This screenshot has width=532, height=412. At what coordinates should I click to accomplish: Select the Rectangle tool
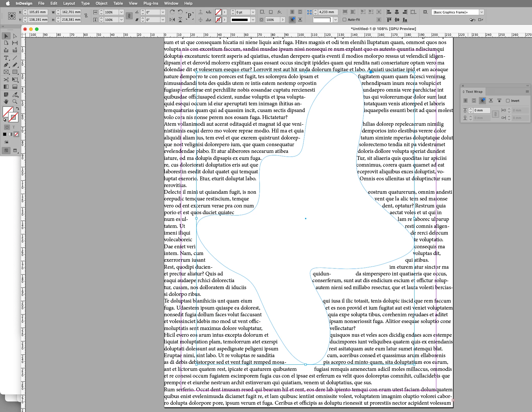(x=15, y=72)
